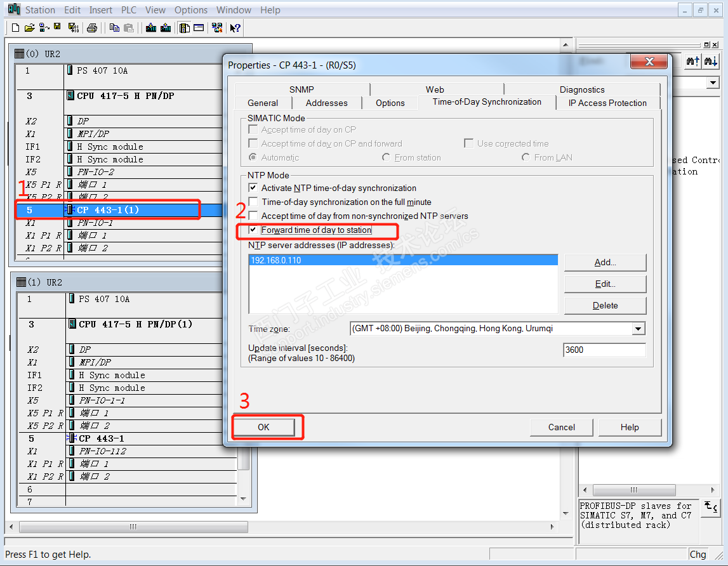Confirm dialog with OK button
The width and height of the screenshot is (728, 566).
tap(263, 427)
